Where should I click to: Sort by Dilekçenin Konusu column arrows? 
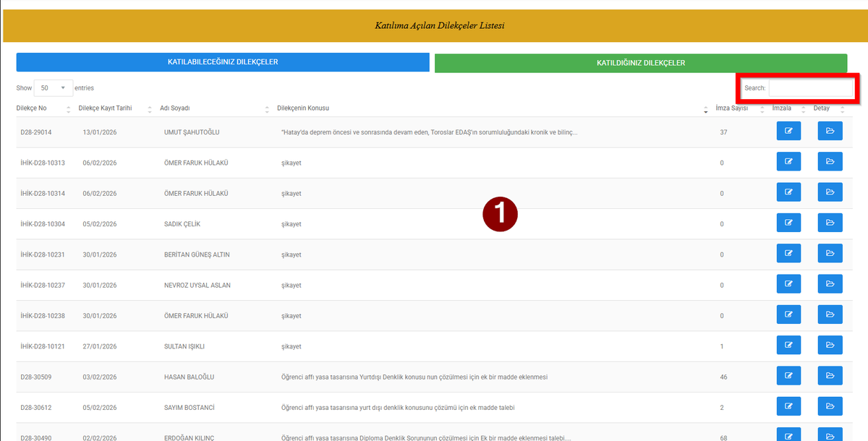pos(705,109)
